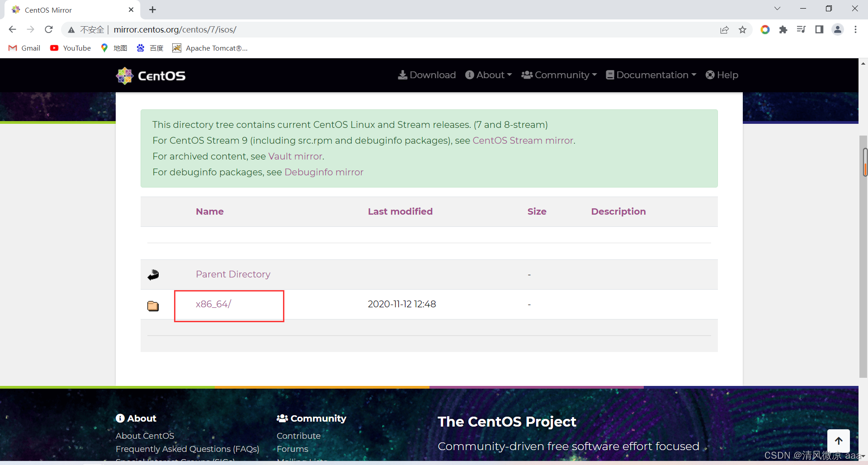Image resolution: width=868 pixels, height=465 pixels.
Task: Bookmark this page with star icon
Action: click(742, 30)
